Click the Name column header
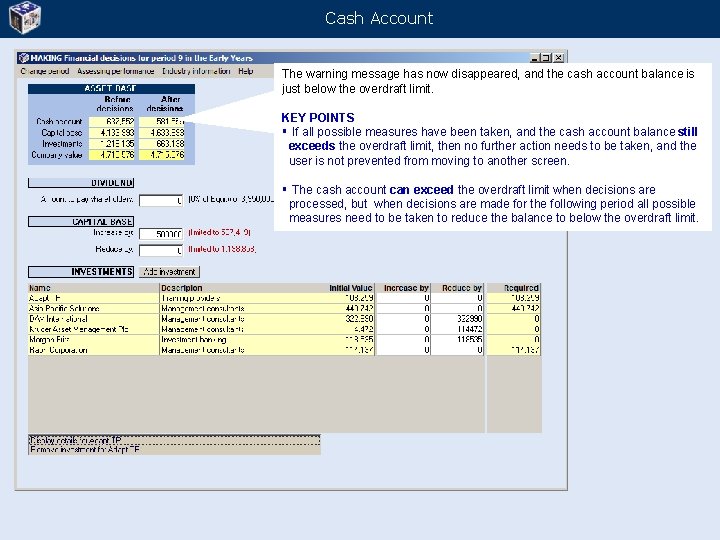The image size is (720, 540). click(93, 288)
